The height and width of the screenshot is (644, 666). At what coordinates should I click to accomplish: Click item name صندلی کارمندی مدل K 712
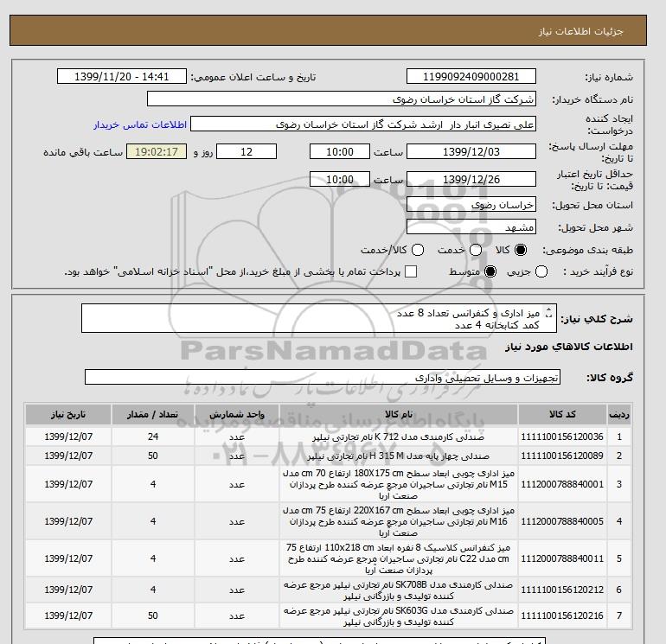[399, 437]
